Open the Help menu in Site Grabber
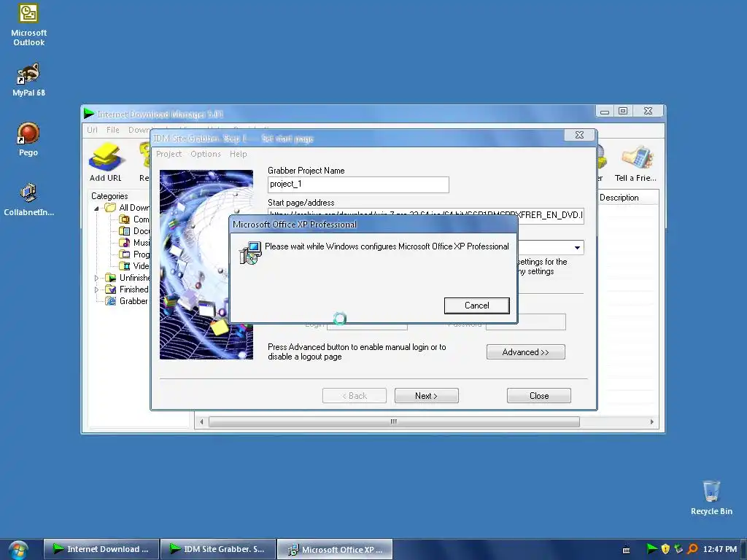This screenshot has width=747, height=560. tap(239, 154)
